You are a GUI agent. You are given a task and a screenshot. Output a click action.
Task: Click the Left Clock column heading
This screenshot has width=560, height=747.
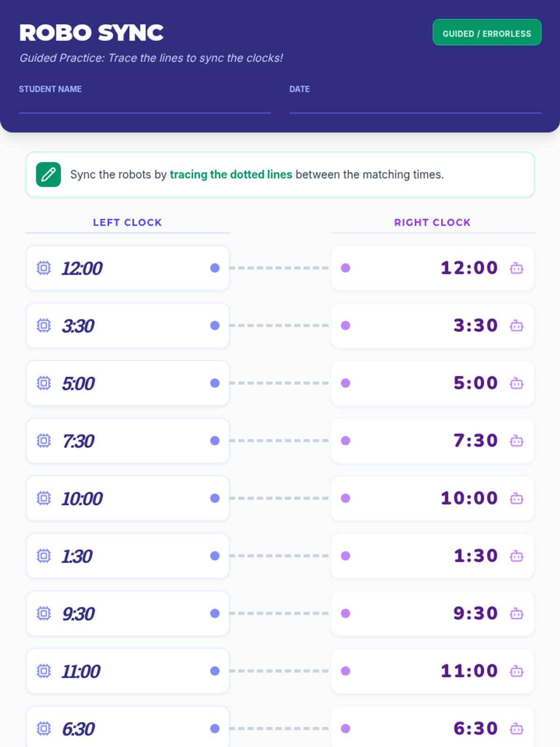coord(127,223)
